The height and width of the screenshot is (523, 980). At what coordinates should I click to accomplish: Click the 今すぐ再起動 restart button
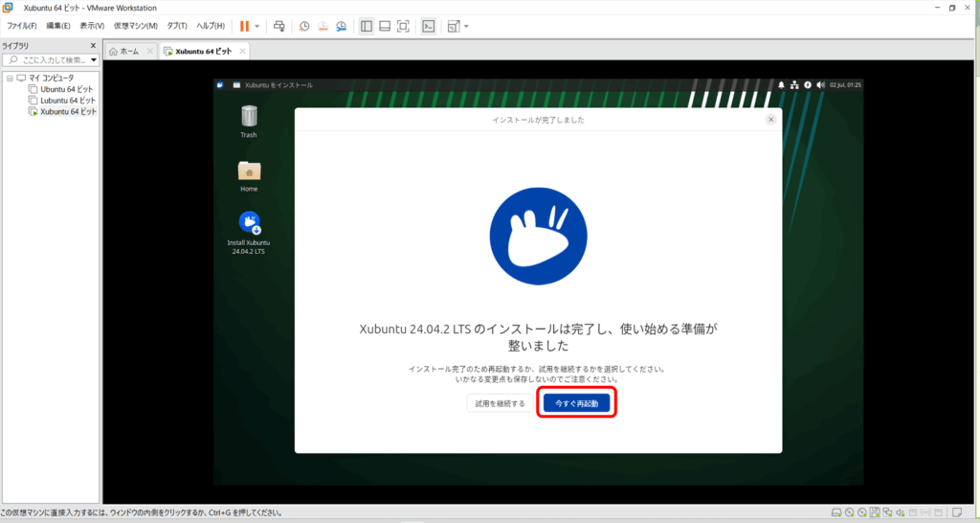[576, 403]
